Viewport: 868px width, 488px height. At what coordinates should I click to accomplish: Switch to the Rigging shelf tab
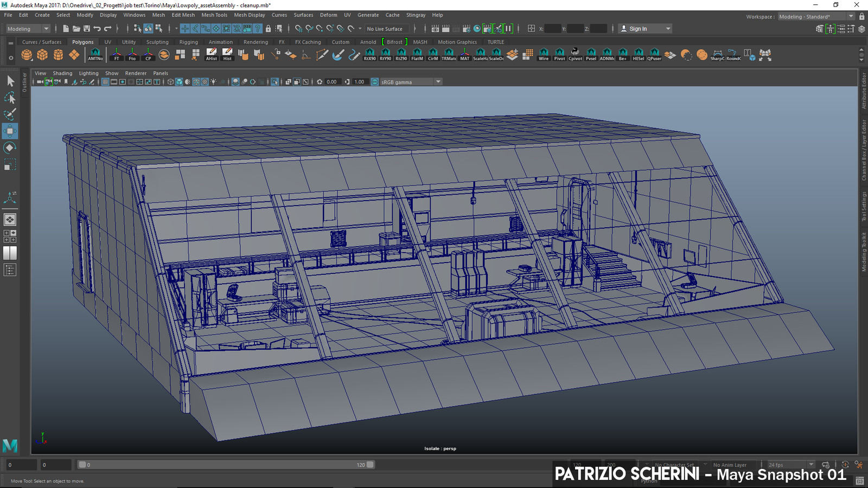tap(189, 42)
